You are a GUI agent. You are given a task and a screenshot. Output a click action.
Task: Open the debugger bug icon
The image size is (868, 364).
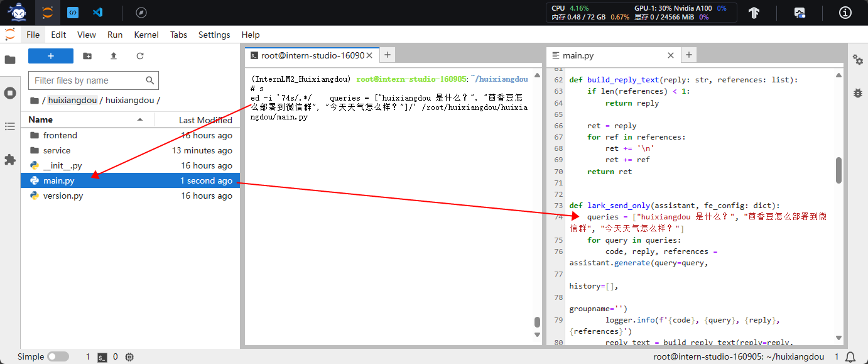pos(858,92)
